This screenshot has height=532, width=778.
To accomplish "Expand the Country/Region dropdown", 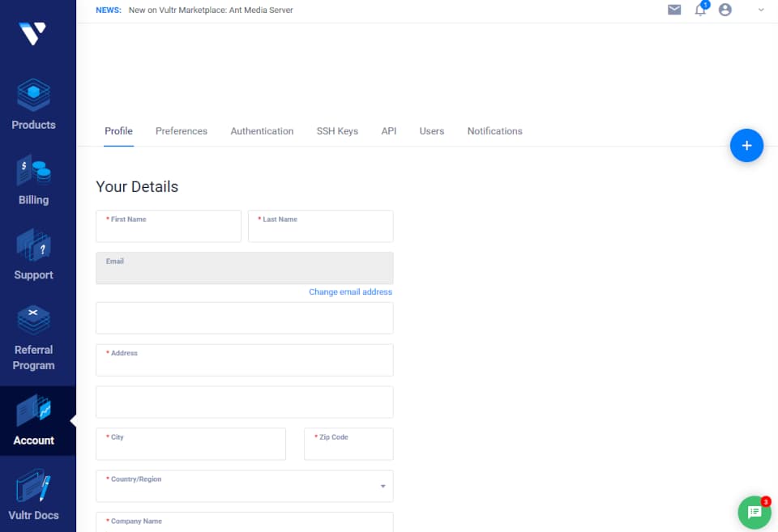I will 245,486.
